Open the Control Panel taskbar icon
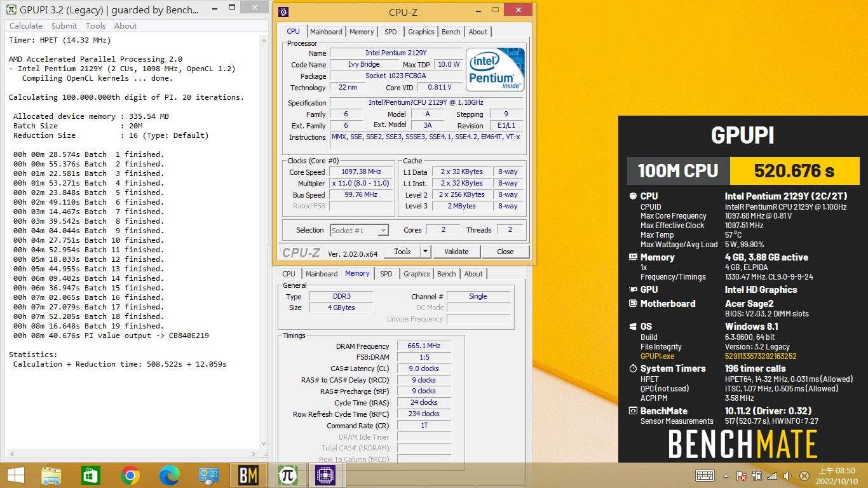 click(209, 475)
